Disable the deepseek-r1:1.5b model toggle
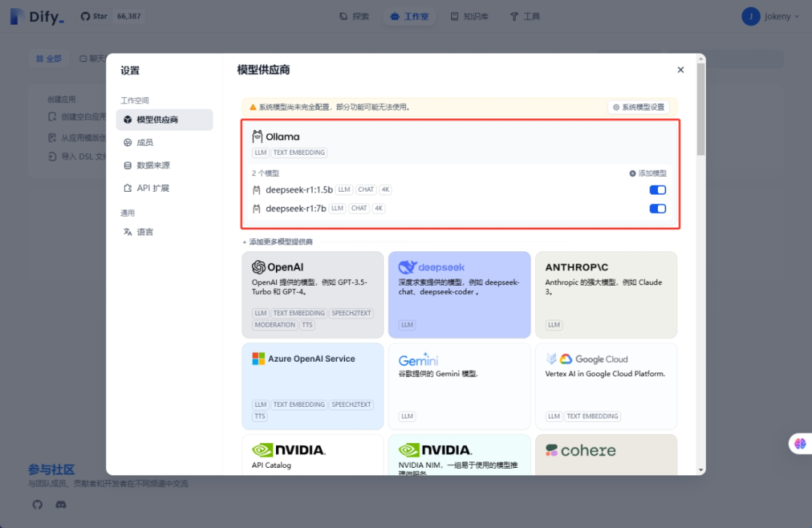Viewport: 812px width, 528px height. point(657,190)
